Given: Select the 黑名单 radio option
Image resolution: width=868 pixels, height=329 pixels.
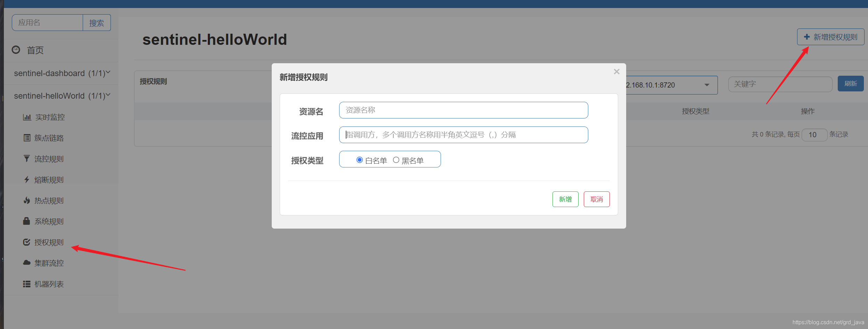Looking at the screenshot, I should 396,160.
